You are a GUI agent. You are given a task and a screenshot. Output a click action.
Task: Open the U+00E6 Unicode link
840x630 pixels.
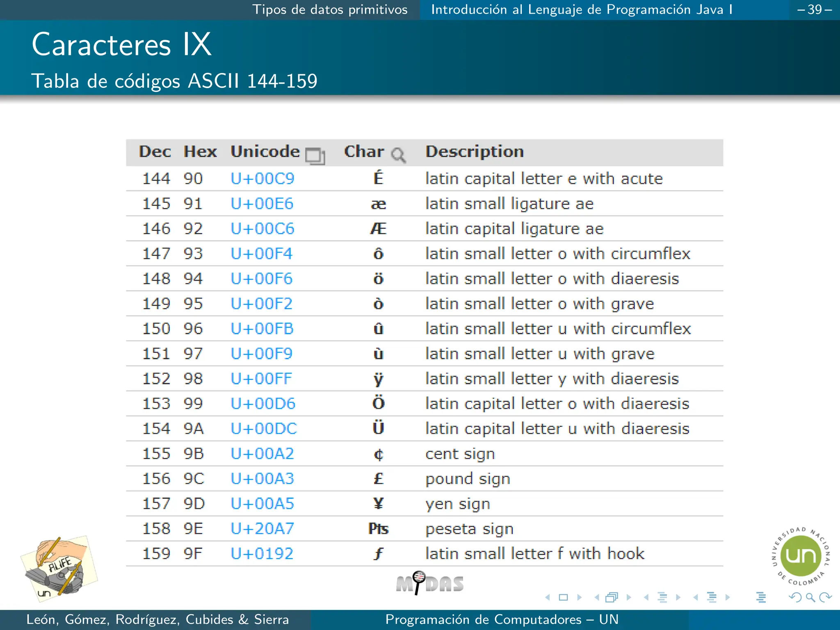[262, 203]
